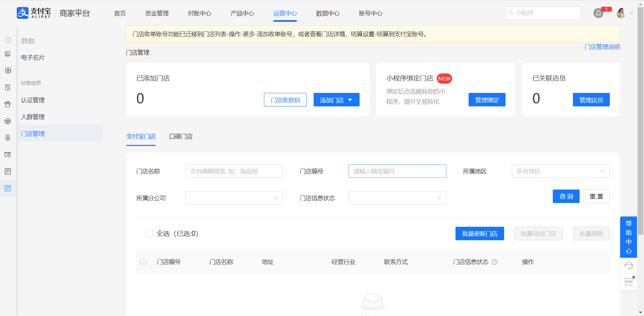
Task: Open the envelope alert sidebar icon
Action: [8, 155]
